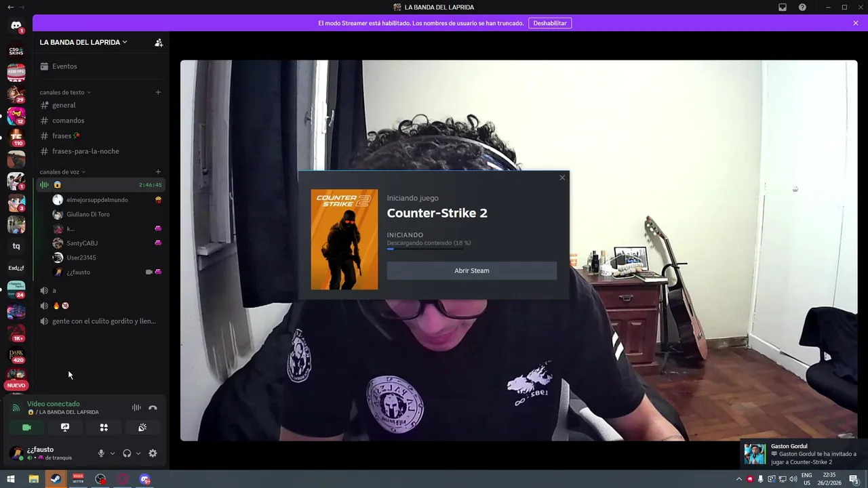
Task: Invite people to LA BANDA DEL LAPRIDA
Action: [159, 42]
